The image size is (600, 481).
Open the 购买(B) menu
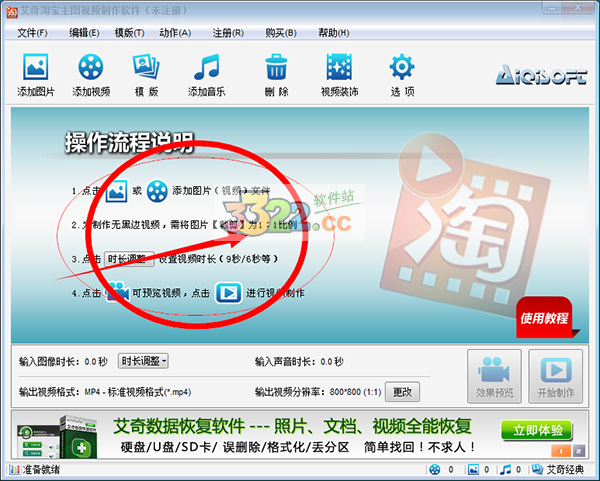tap(281, 33)
